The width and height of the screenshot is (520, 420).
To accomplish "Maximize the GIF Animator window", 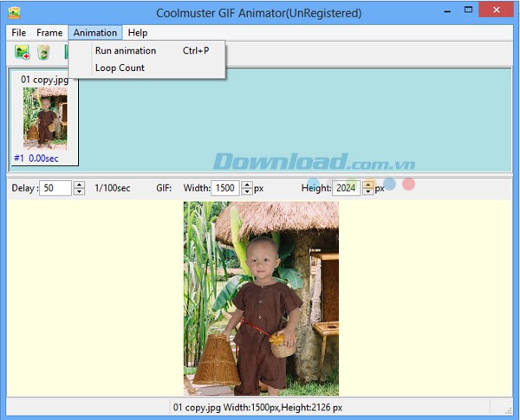I will point(468,10).
